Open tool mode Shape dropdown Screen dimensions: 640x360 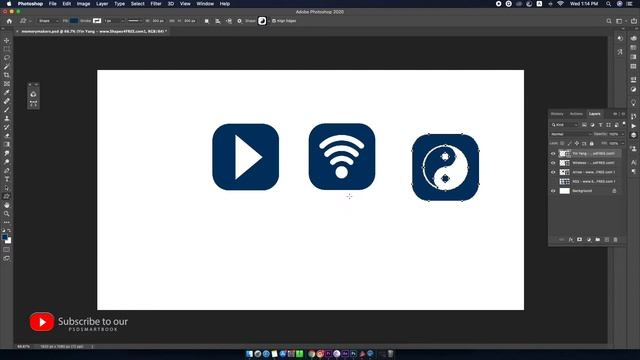click(48, 21)
